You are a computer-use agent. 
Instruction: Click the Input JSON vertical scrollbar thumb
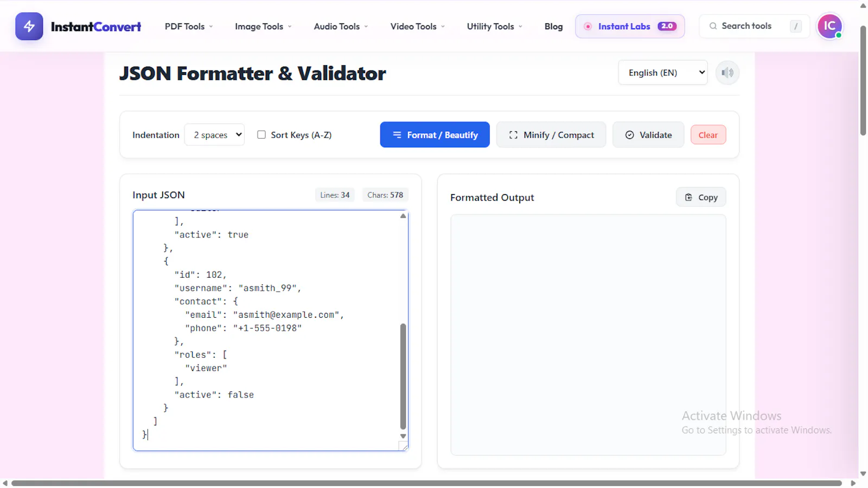[x=403, y=376]
